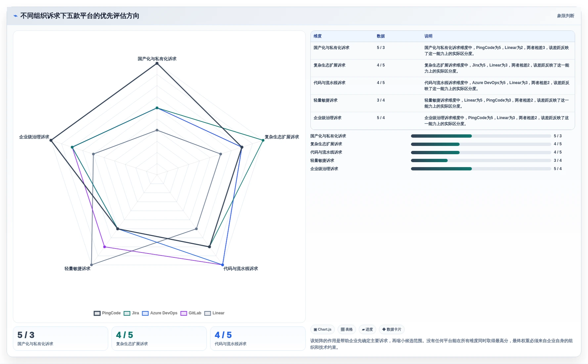Toggle GitLab series in chart legend
The height and width of the screenshot is (364, 588).
pyautogui.click(x=191, y=313)
